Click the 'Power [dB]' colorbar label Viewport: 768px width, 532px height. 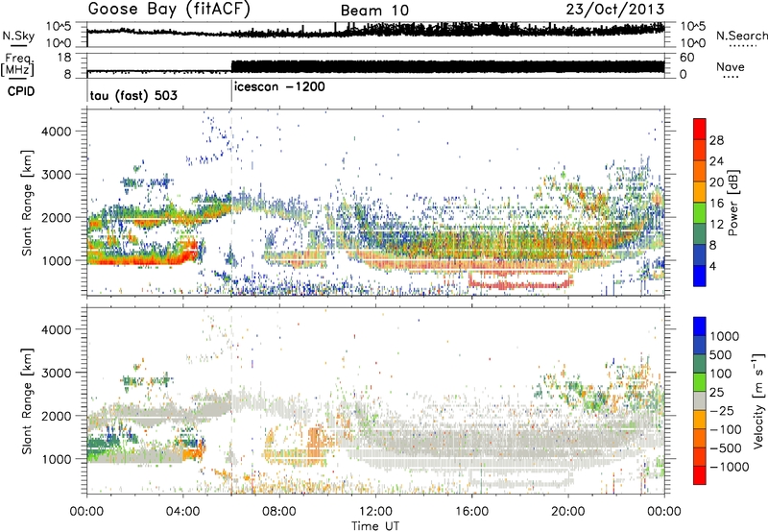click(732, 203)
